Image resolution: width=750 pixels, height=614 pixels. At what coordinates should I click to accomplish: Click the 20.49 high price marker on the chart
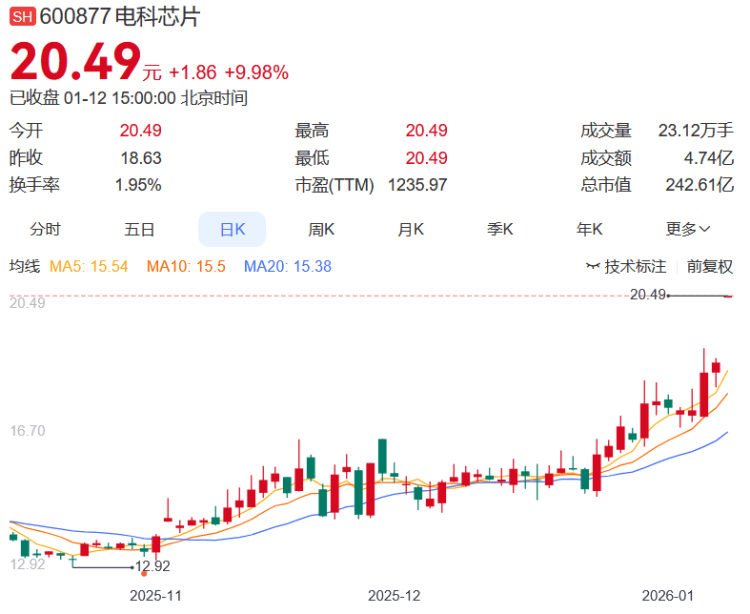[x=648, y=294]
